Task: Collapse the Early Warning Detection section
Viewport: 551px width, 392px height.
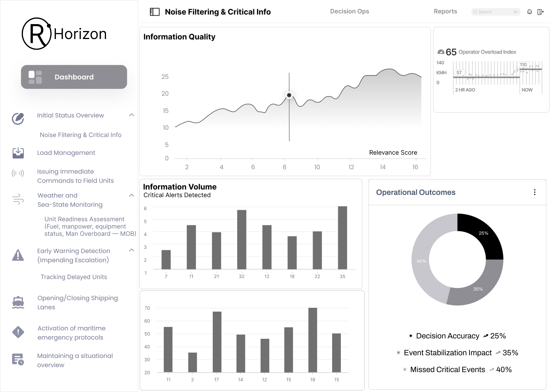Action: tap(132, 250)
